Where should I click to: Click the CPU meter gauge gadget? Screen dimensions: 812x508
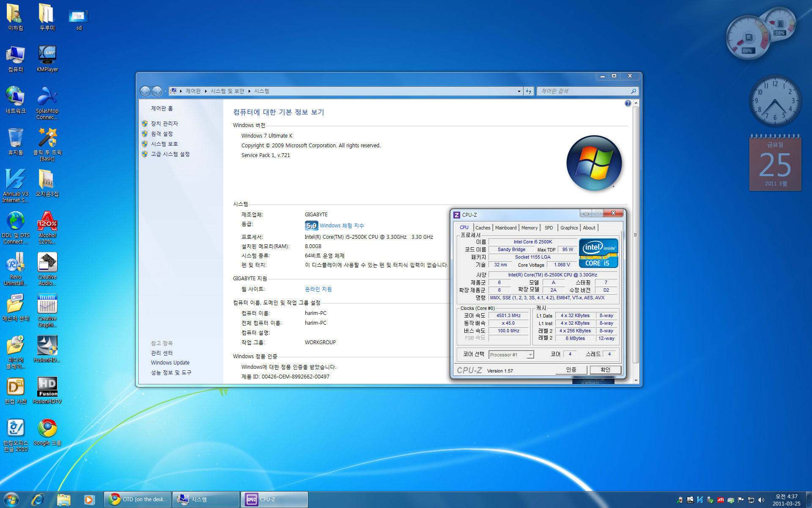[x=747, y=38]
